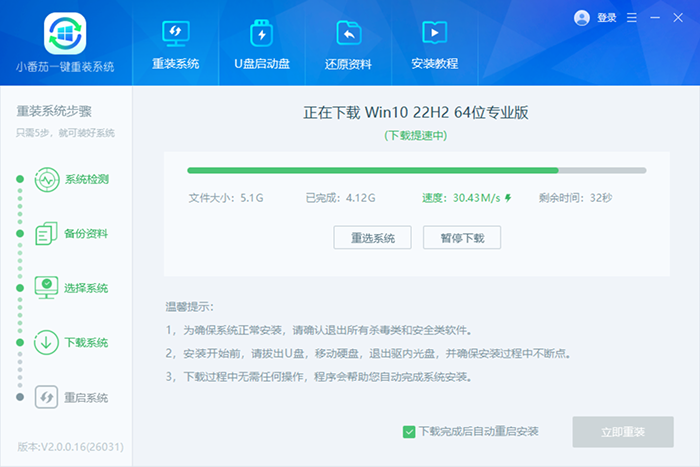Viewport: 700px width, 467px height.
Task: Click the 备份资料 step icon
Action: point(47,234)
